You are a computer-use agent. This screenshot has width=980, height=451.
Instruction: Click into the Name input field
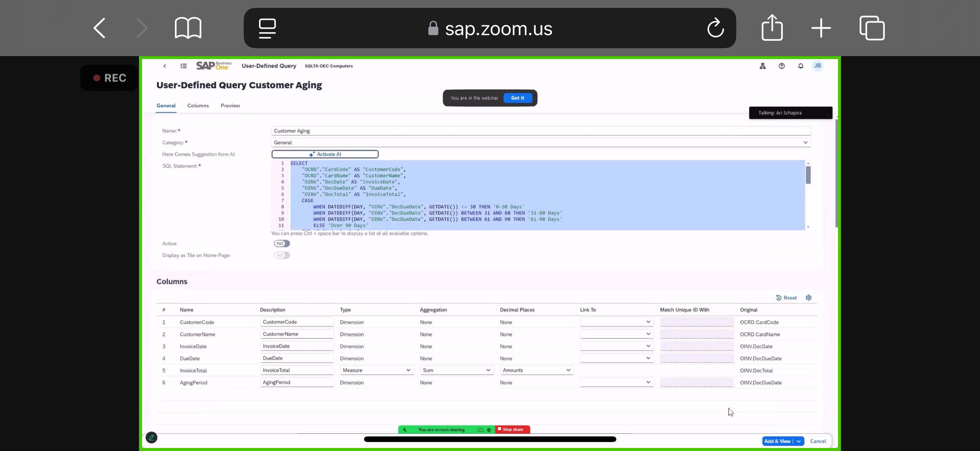[540, 131]
